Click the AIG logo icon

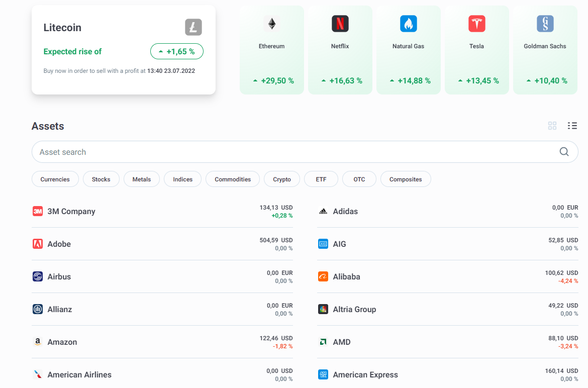pyautogui.click(x=323, y=244)
